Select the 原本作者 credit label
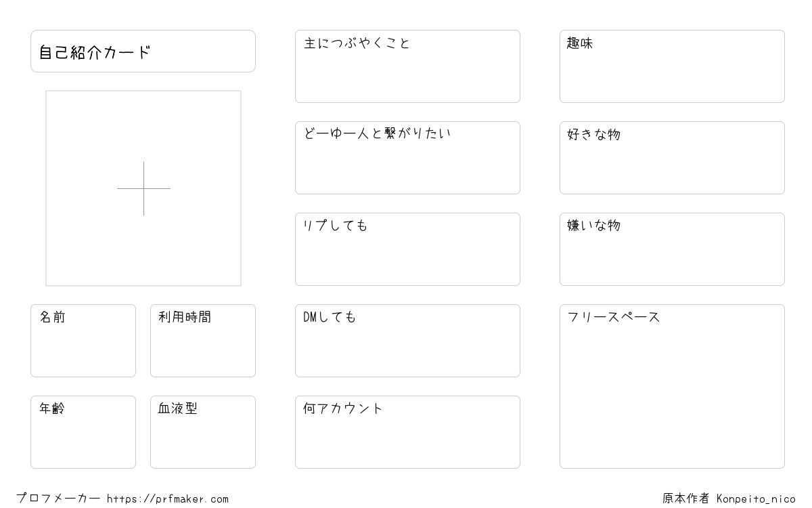The width and height of the screenshot is (812, 508). point(686,499)
